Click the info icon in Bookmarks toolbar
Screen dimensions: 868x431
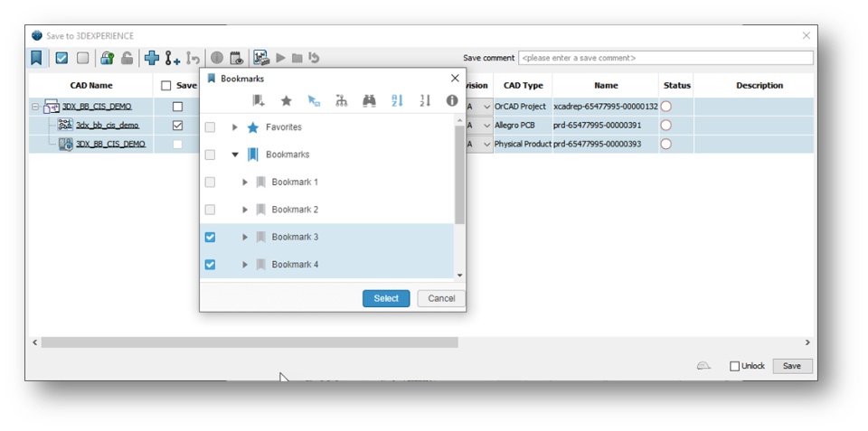tap(452, 100)
